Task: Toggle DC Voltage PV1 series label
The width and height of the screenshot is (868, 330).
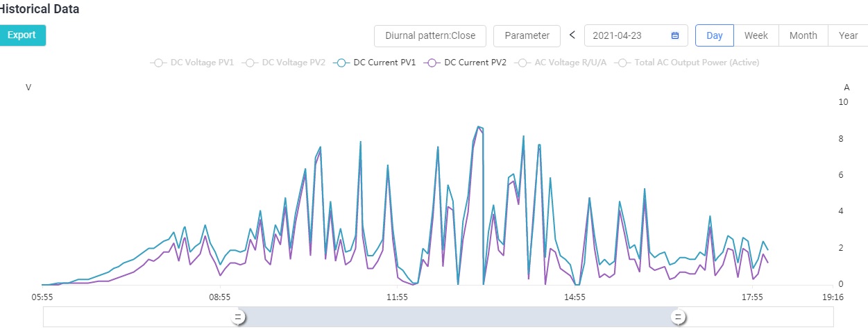Action: coord(202,63)
